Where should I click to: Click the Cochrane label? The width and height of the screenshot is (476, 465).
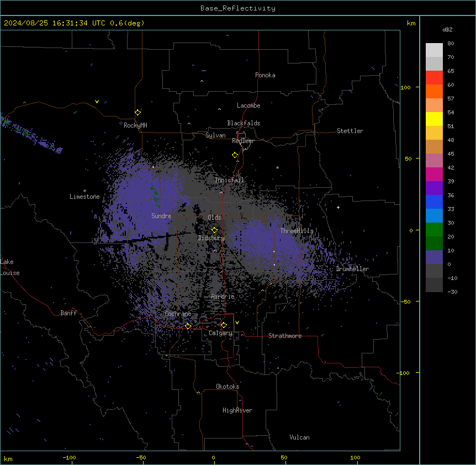[x=178, y=314]
